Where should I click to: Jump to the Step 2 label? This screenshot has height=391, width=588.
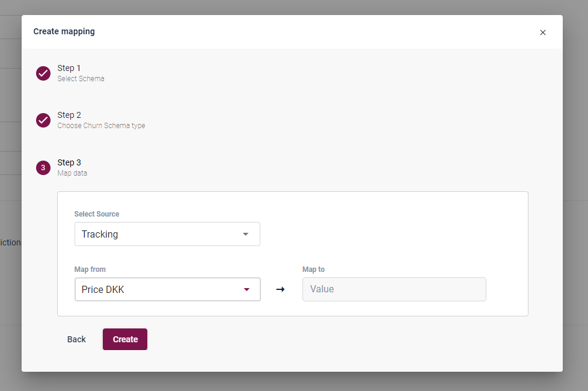tap(69, 115)
